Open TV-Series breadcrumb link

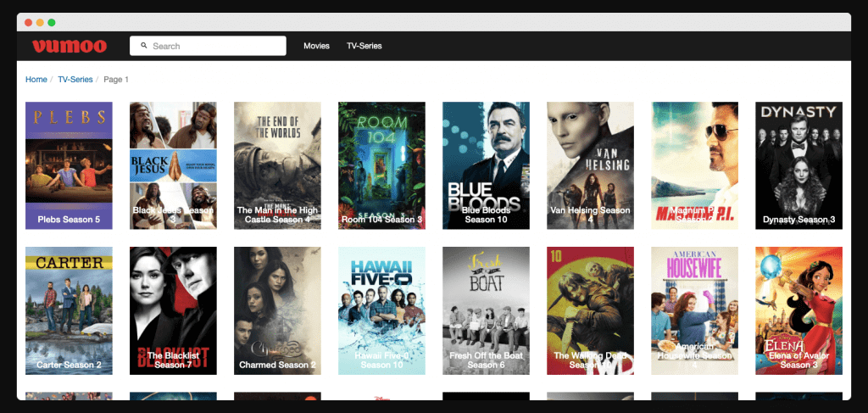click(x=75, y=80)
